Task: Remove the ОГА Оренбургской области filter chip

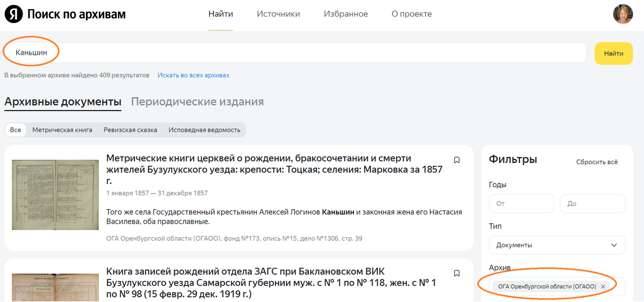Action: point(603,286)
